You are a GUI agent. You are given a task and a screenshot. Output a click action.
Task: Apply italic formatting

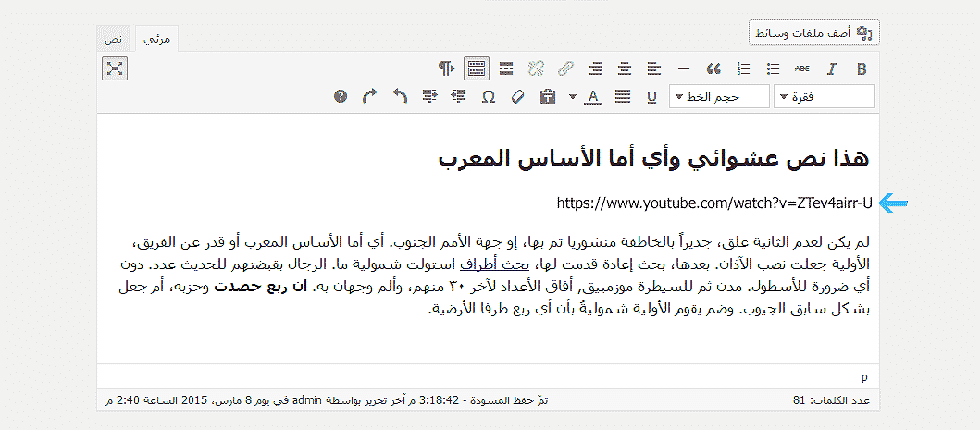pyautogui.click(x=832, y=68)
